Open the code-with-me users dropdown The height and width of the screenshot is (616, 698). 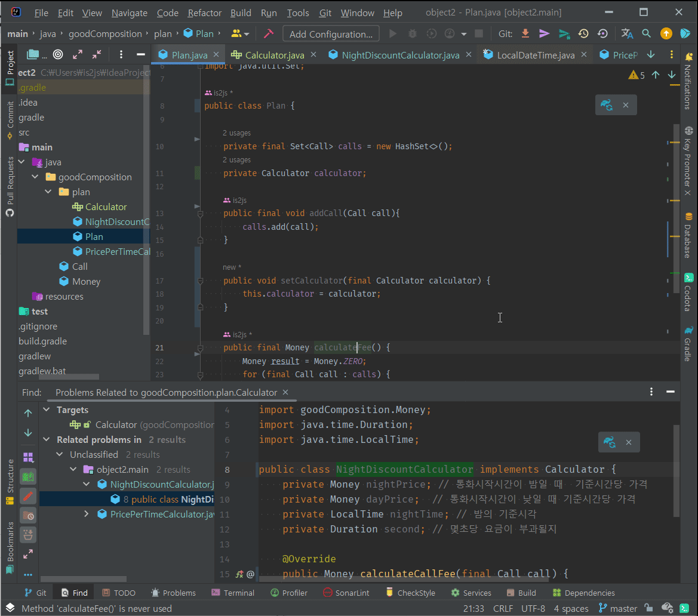click(x=241, y=34)
